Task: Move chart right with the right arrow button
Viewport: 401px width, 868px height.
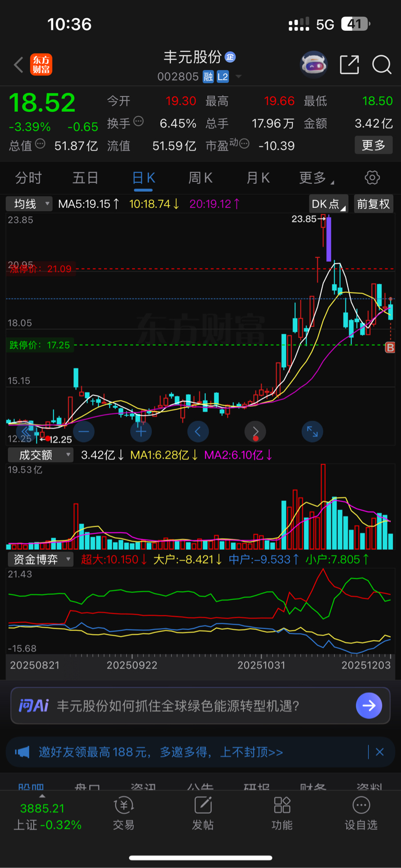Action: tap(255, 431)
